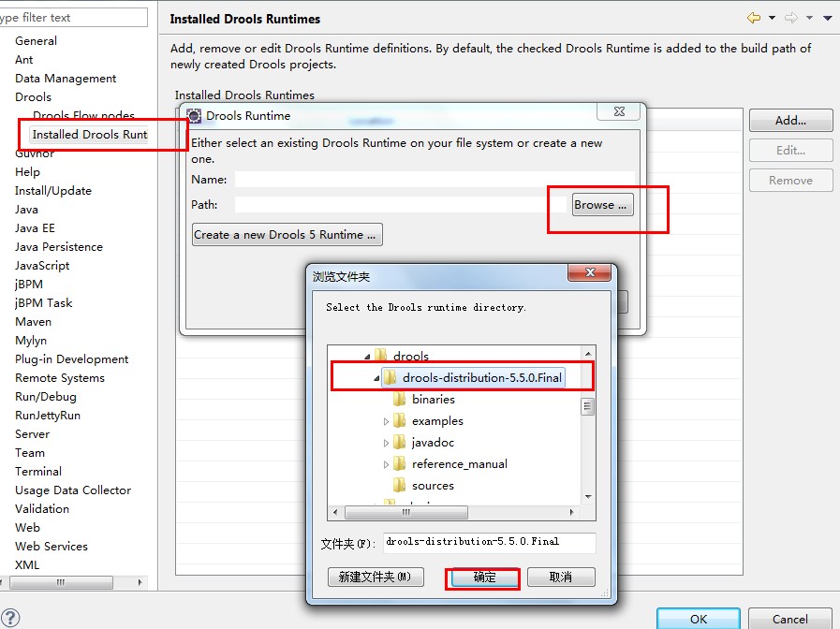
Task: Confirm folder with 确定 button
Action: 484,578
